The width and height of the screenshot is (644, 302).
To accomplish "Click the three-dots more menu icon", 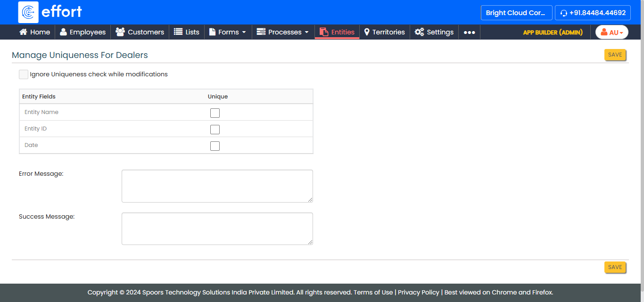I will coord(469,33).
